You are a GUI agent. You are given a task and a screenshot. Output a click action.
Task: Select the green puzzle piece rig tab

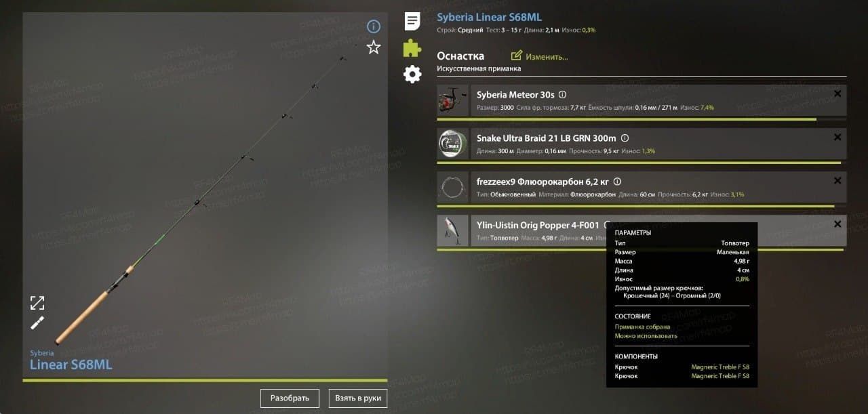pyautogui.click(x=412, y=47)
